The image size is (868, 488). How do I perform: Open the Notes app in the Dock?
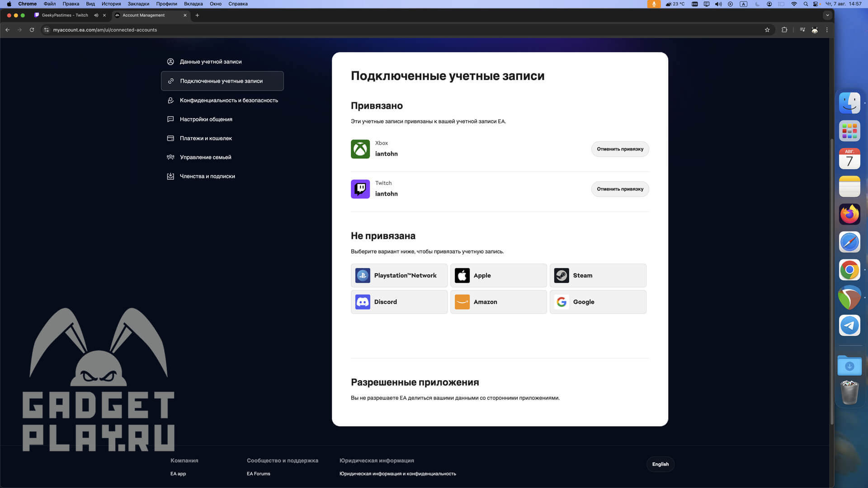click(x=849, y=187)
